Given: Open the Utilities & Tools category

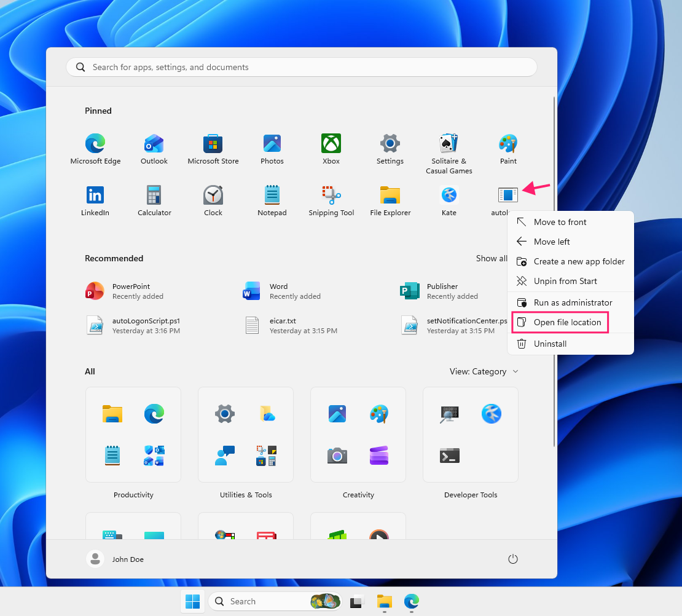Looking at the screenshot, I should 245,435.
